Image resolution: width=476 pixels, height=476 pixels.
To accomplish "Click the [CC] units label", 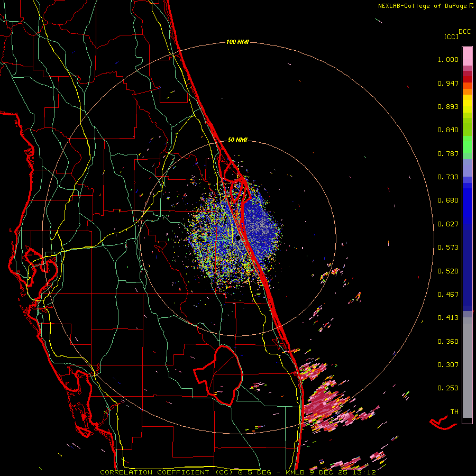I will (452, 36).
